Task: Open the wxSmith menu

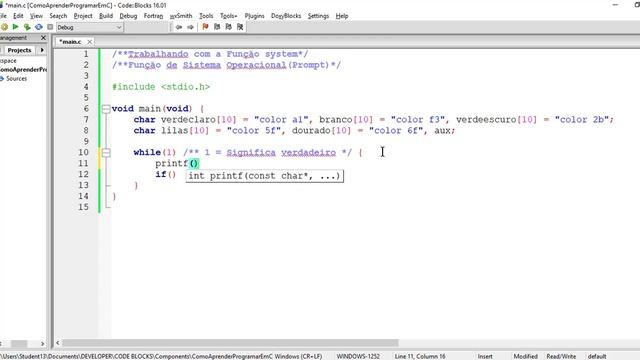Action: pos(181,16)
